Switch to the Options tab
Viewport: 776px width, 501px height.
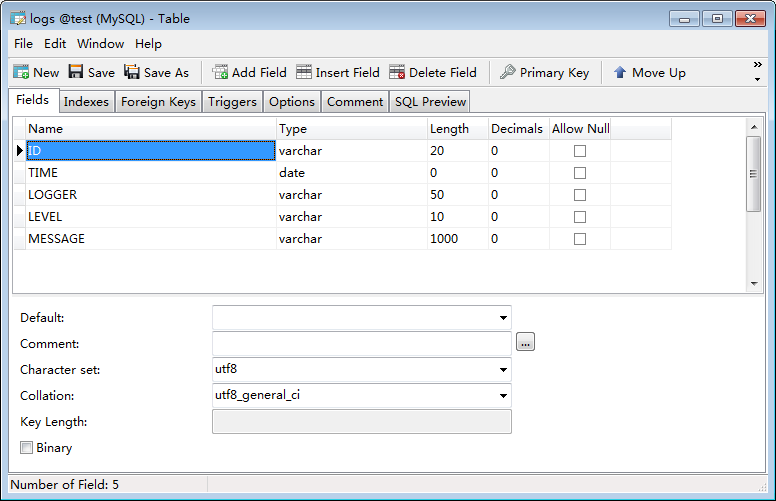click(292, 101)
